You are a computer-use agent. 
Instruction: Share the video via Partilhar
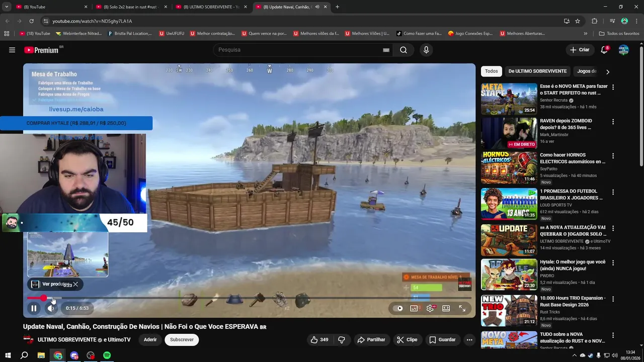tap(371, 340)
